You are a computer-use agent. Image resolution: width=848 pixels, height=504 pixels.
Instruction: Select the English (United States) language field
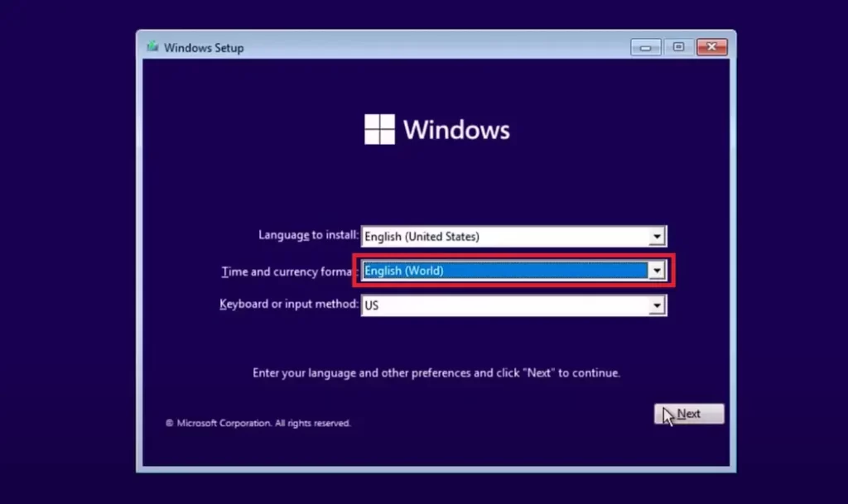coord(513,237)
